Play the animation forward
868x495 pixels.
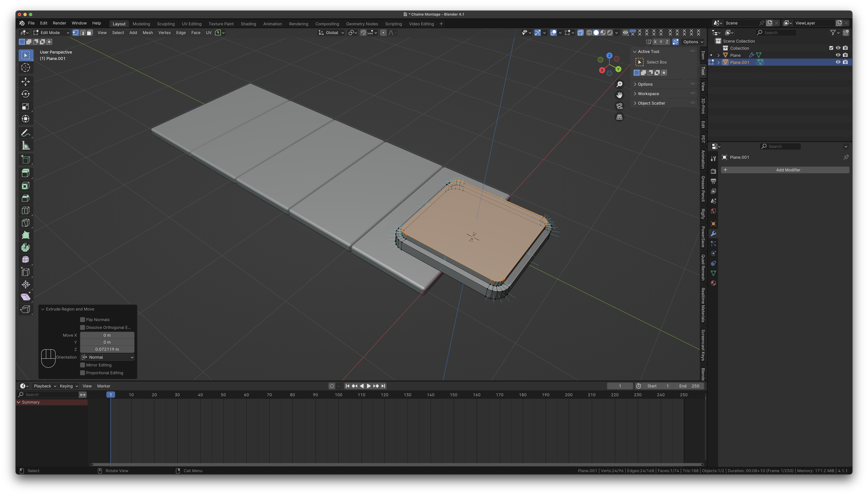369,386
